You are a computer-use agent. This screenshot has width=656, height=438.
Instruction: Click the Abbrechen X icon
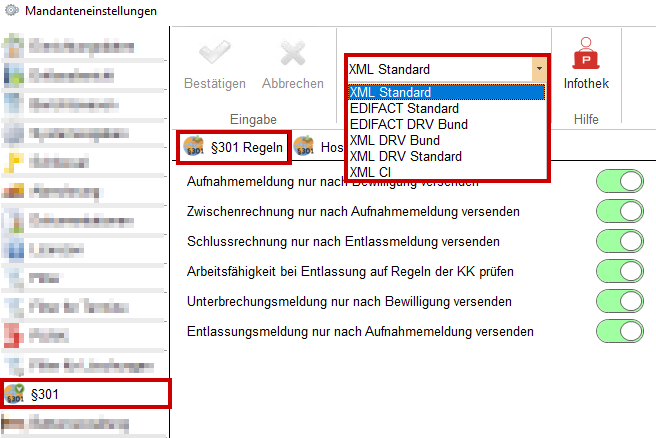point(292,54)
